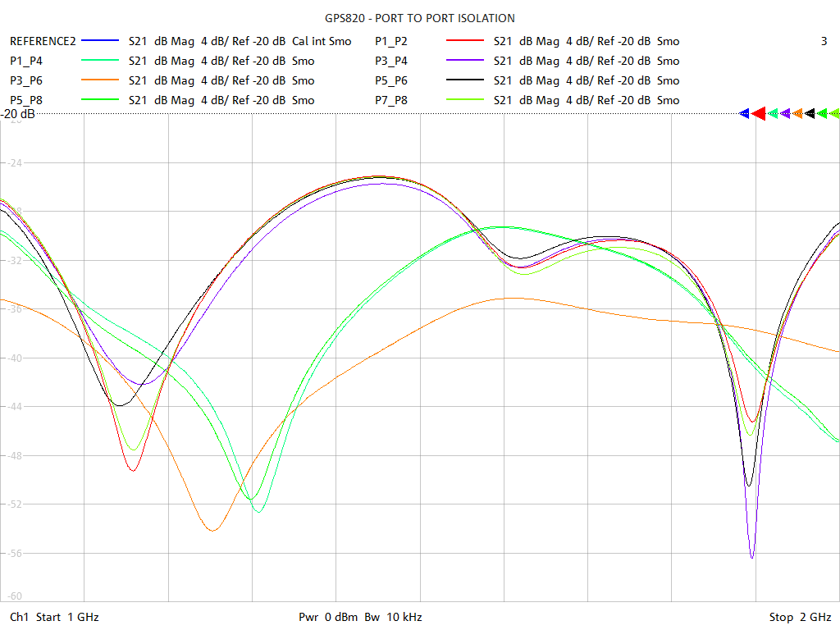Click the Pwr 0 dBm power setting
This screenshot has height=630, width=840.
click(x=329, y=617)
